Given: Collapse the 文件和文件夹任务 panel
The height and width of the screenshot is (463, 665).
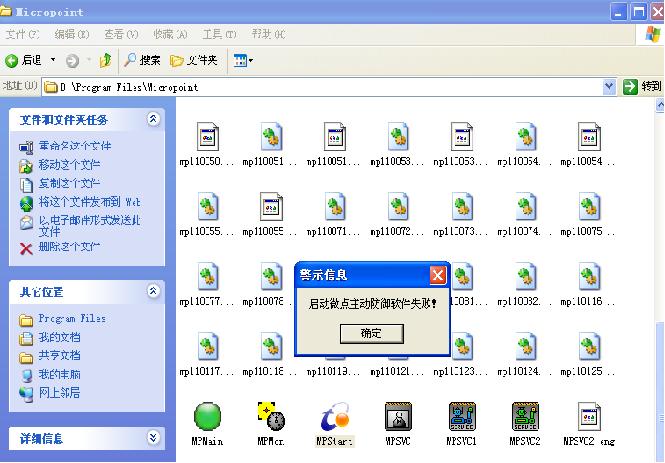Looking at the screenshot, I should click(153, 119).
